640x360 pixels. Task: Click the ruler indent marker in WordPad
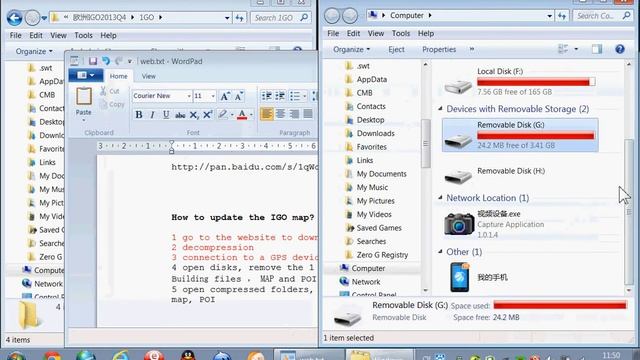coord(172,147)
